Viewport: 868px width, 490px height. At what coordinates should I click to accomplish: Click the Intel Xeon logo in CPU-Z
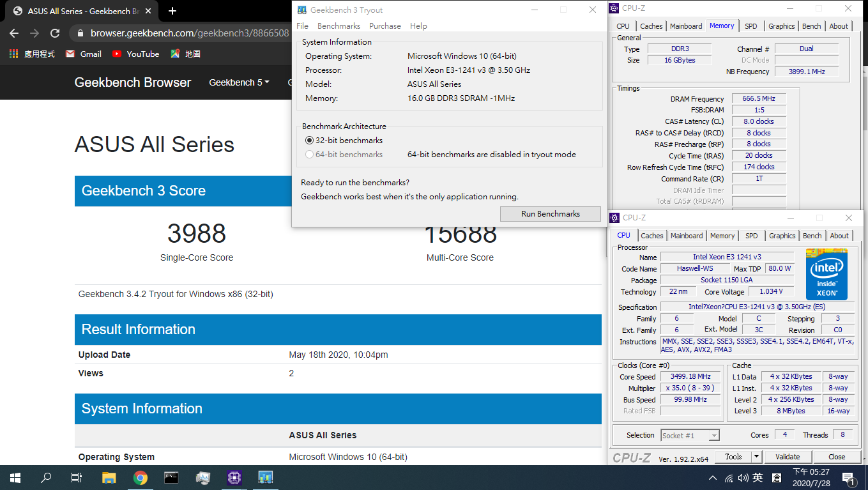point(826,275)
